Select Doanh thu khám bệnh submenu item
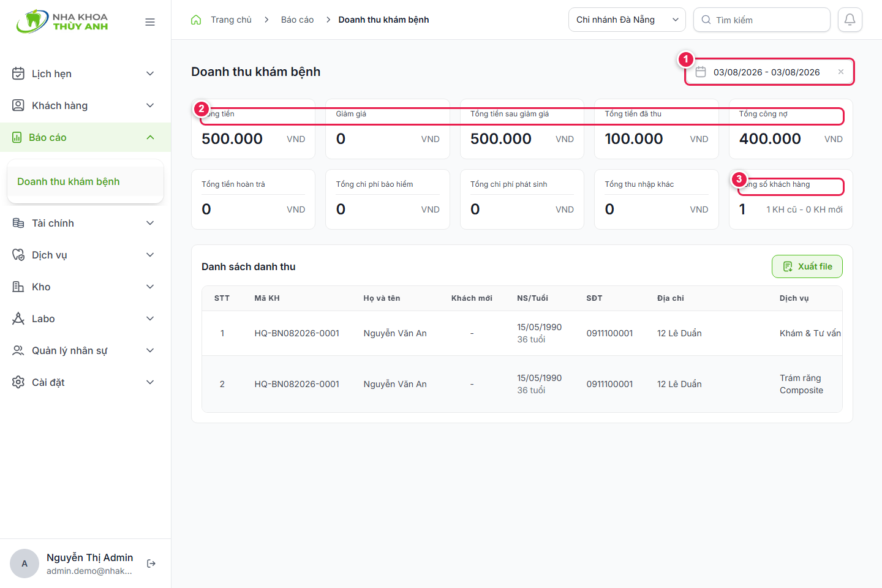 click(85, 181)
